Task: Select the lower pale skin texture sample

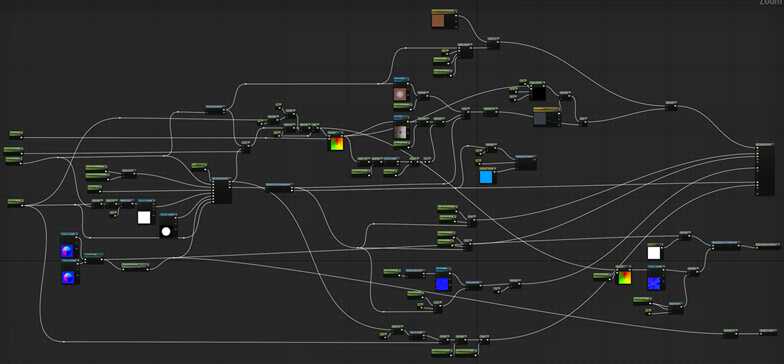Action: (x=402, y=129)
